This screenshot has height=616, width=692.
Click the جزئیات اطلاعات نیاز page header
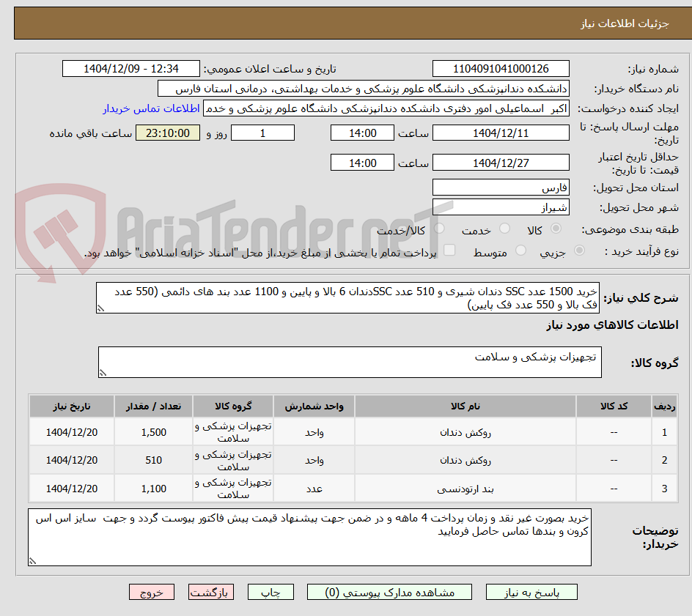[x=625, y=23]
